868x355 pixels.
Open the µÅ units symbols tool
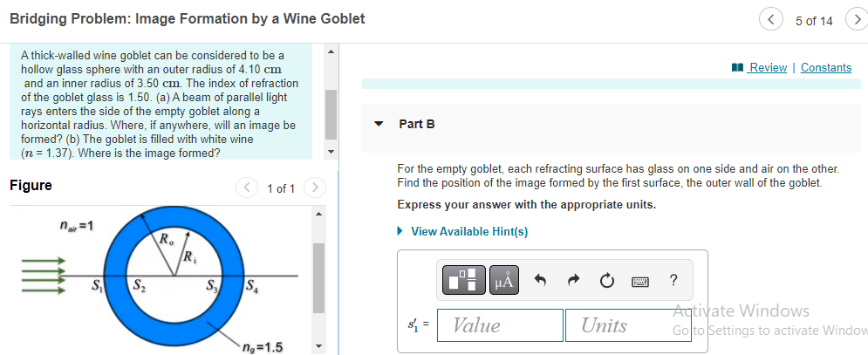[x=504, y=280]
